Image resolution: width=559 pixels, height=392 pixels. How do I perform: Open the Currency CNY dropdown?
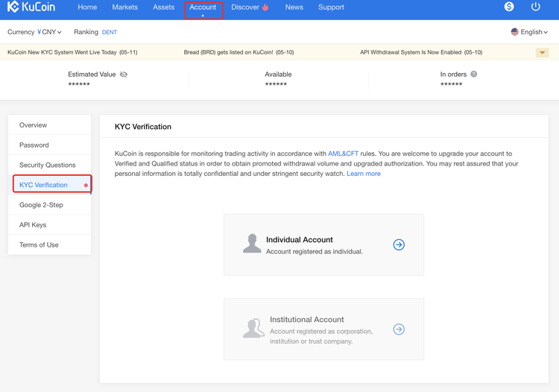pos(35,32)
